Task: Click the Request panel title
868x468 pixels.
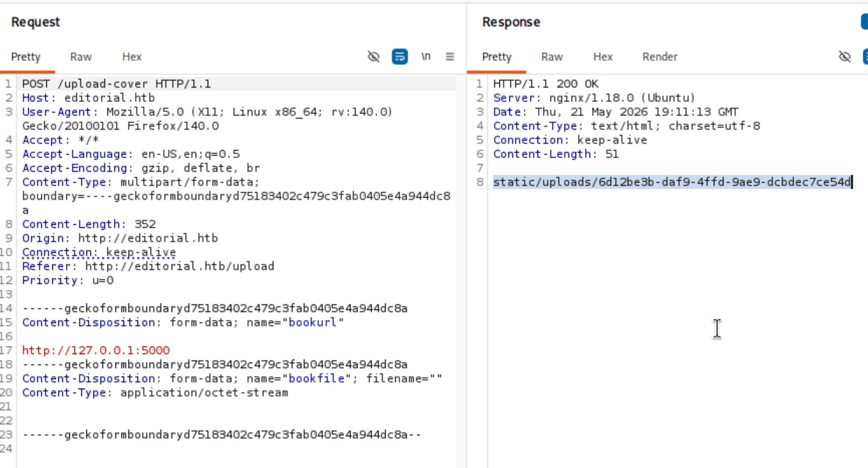Action: [35, 22]
